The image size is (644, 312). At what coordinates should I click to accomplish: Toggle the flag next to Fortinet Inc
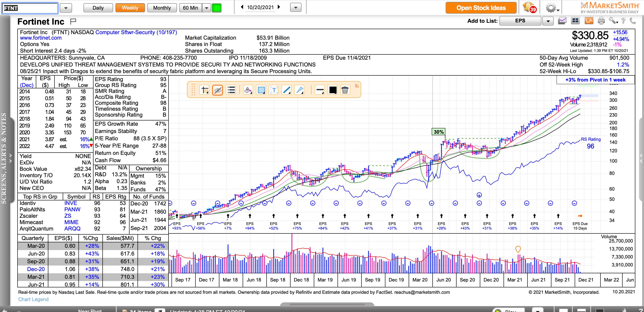73,21
